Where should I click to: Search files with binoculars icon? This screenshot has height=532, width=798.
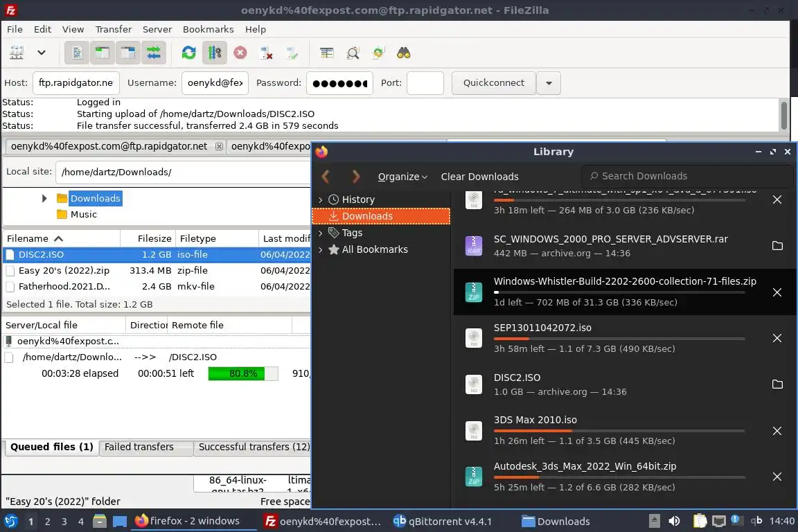tap(404, 53)
